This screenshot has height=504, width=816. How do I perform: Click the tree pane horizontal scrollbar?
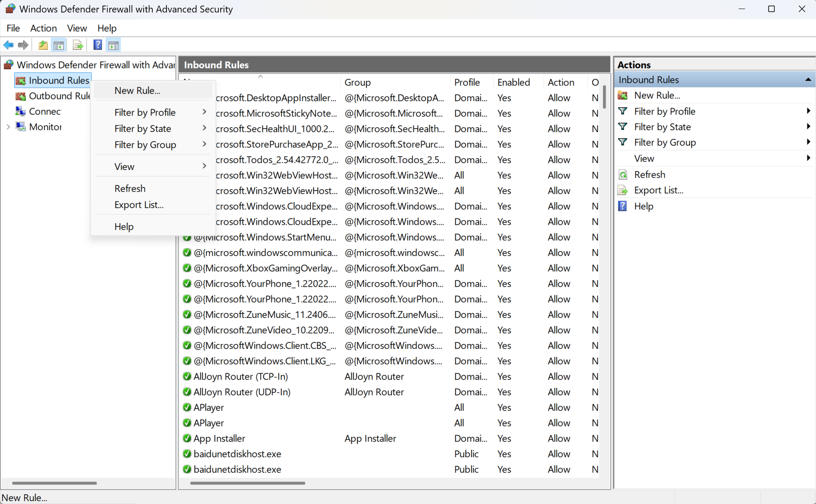[54, 483]
